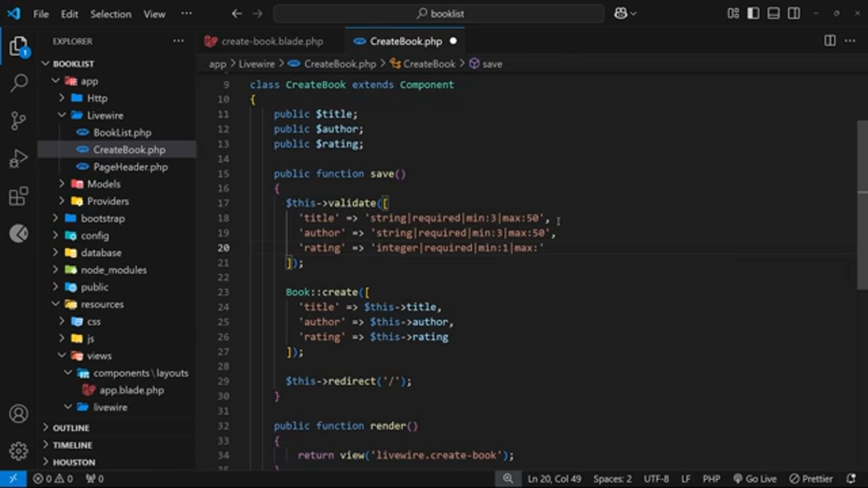Expand the TIMELINE section
868x488 pixels.
(x=72, y=445)
